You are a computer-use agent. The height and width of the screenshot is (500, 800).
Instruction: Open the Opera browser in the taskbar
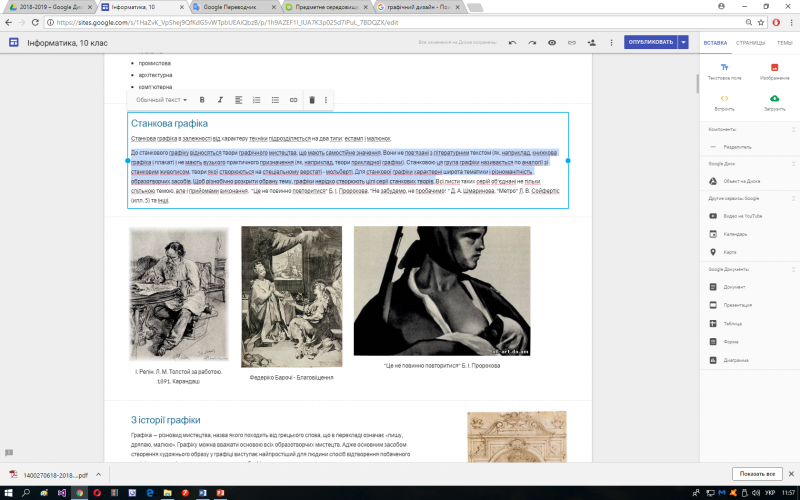pos(97,493)
